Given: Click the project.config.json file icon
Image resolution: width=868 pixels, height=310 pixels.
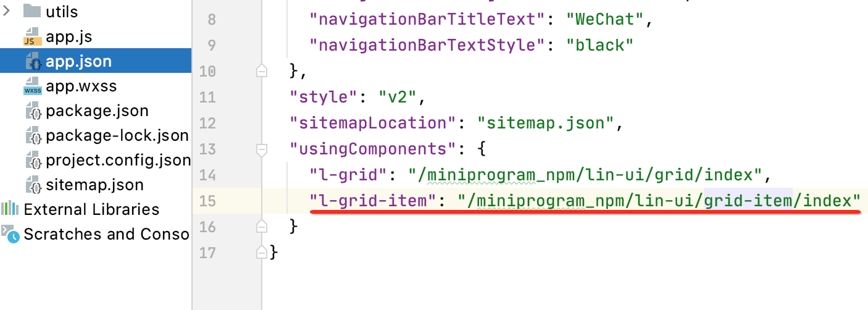Looking at the screenshot, I should tap(33, 161).
